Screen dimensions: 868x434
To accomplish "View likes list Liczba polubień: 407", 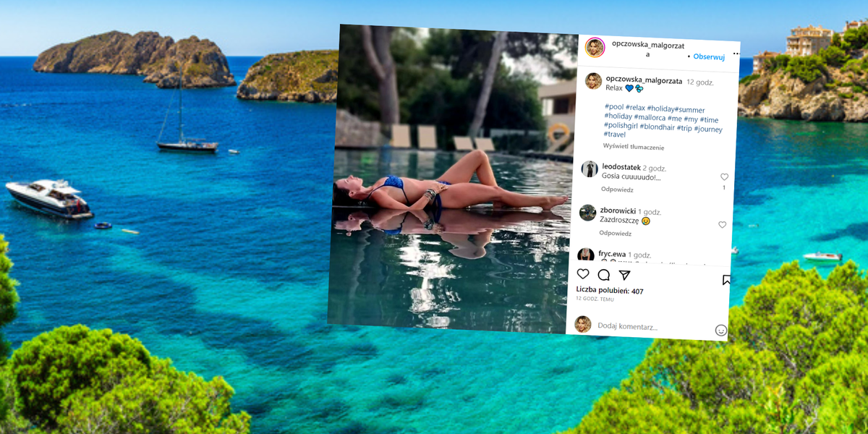I will pos(610,291).
